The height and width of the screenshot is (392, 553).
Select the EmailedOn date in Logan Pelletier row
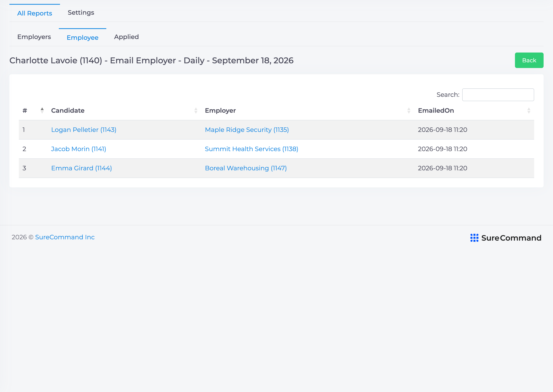point(442,130)
